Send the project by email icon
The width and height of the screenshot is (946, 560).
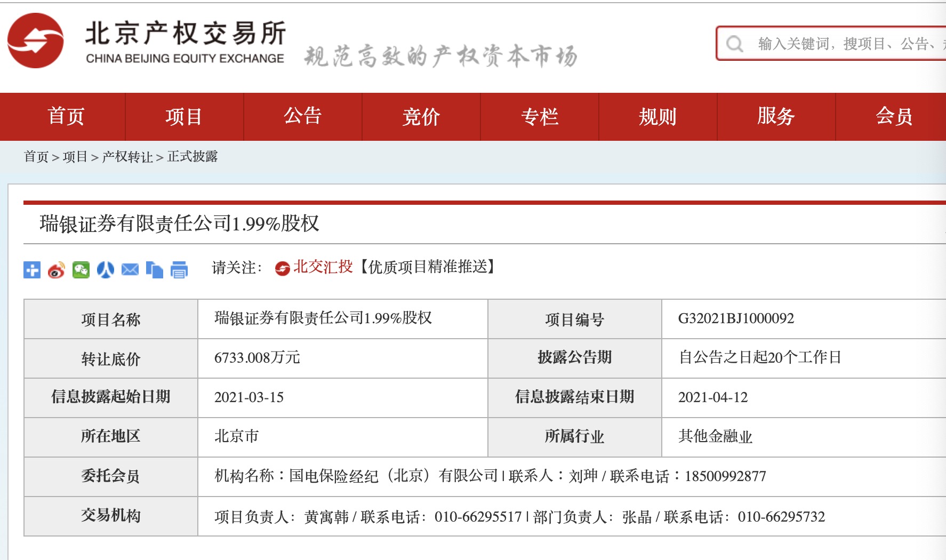[x=130, y=270]
